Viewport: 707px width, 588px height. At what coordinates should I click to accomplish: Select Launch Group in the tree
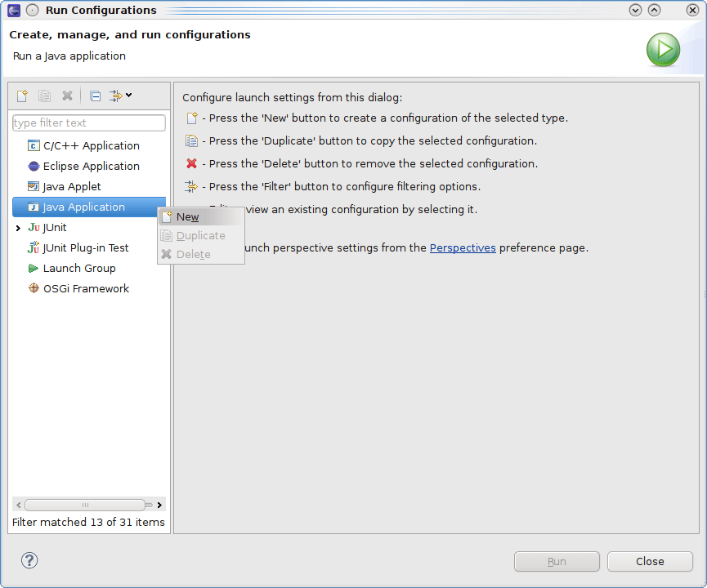pos(79,268)
